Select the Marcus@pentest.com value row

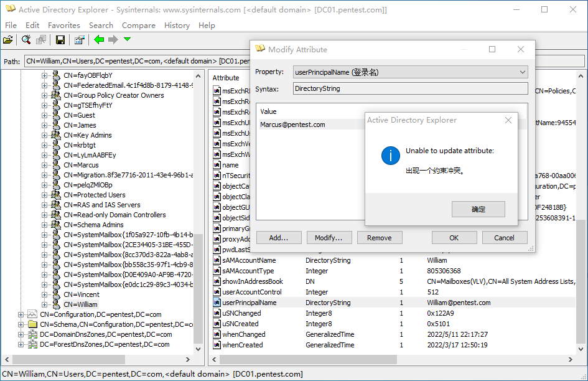pyautogui.click(x=311, y=125)
